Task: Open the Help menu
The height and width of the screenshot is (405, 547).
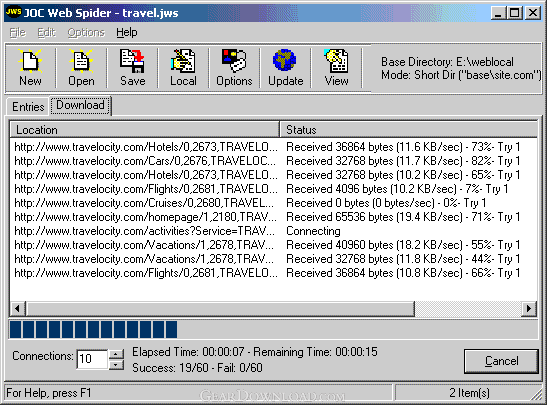Action: (127, 32)
